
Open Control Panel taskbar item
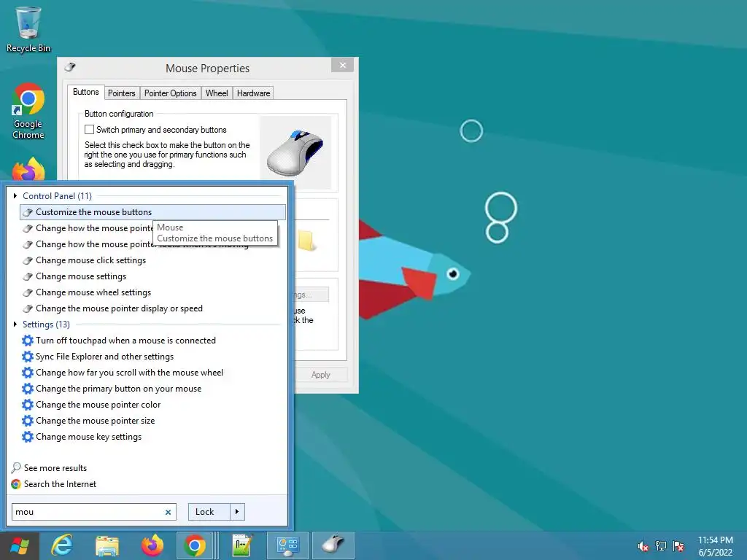[x=287, y=545]
